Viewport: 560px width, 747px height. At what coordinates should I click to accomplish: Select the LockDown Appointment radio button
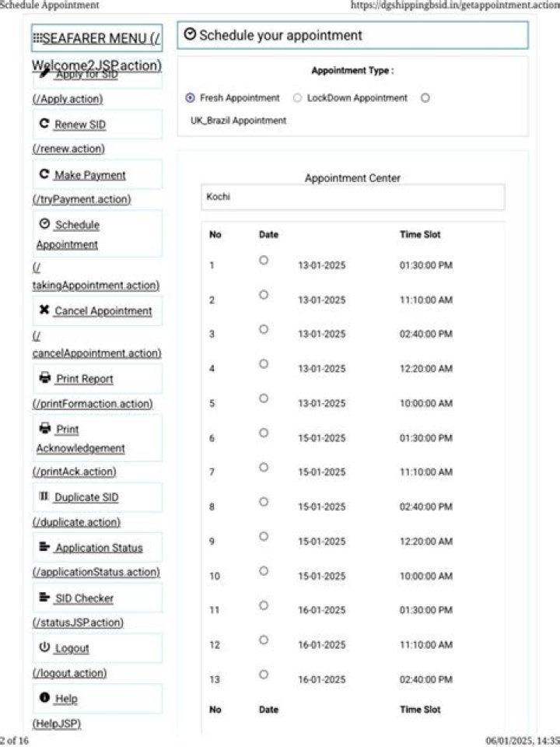297,98
